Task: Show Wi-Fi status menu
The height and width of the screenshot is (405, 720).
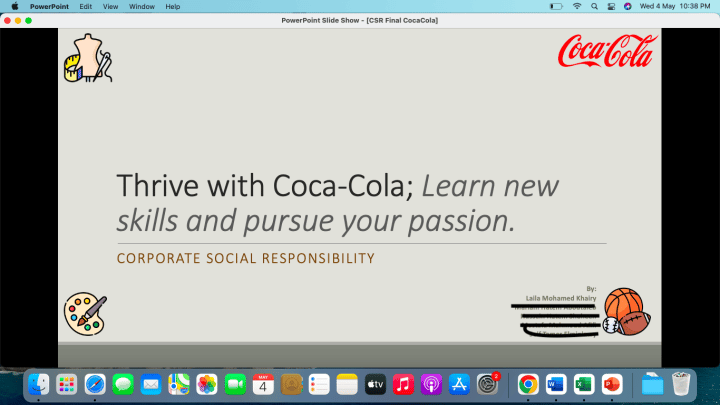Action: click(x=577, y=6)
